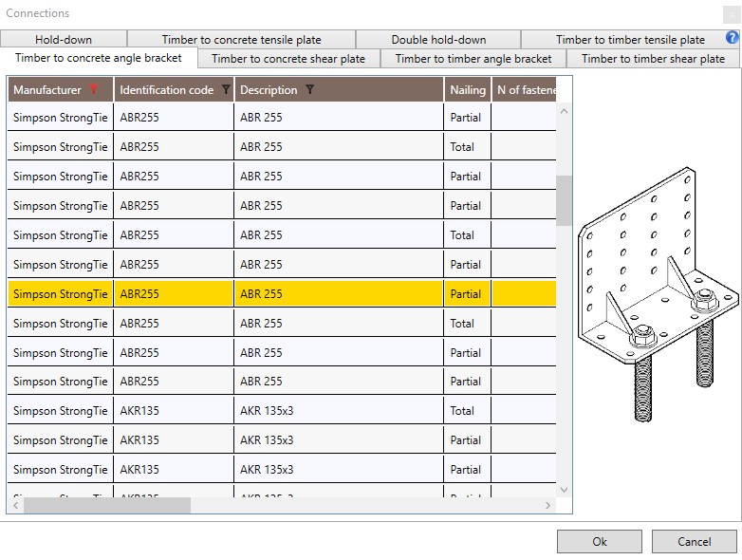Select the AKR135 row with Total nailing
742x560 pixels.
282,410
